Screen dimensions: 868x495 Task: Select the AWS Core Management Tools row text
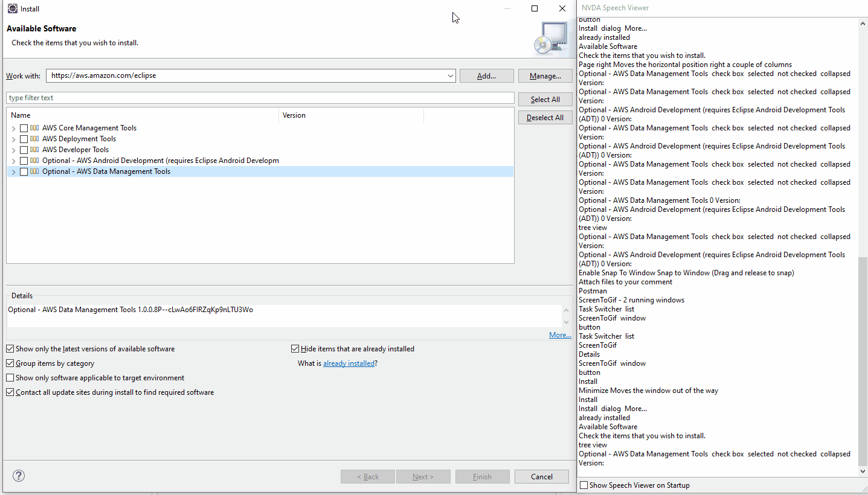tap(89, 128)
